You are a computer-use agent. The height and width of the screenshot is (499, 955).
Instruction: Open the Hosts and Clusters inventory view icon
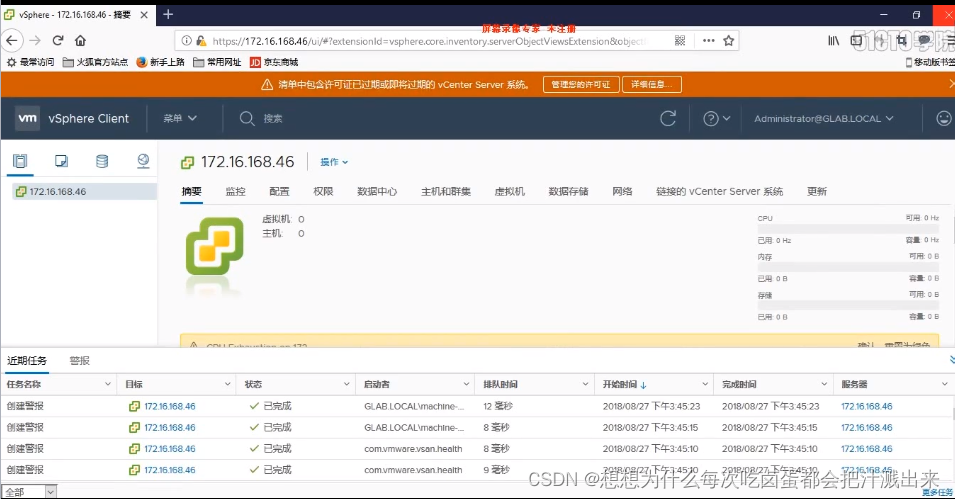(x=20, y=161)
